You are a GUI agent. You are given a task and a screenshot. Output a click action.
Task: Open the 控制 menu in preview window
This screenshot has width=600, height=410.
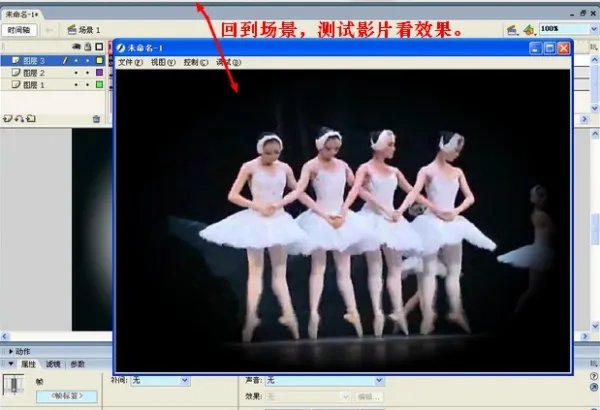[196, 62]
